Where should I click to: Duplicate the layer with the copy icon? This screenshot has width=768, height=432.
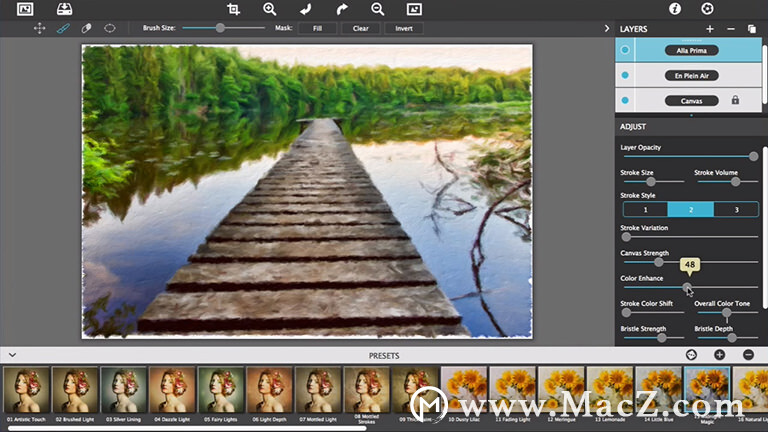pos(752,29)
